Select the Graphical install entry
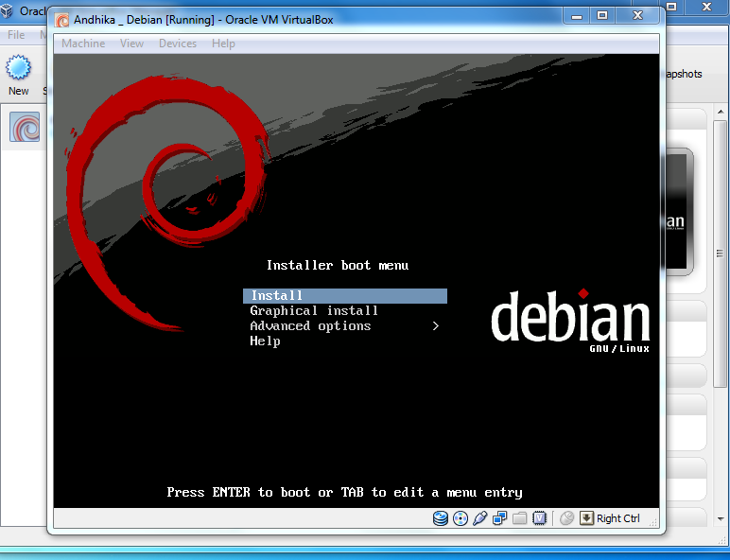730x560 pixels. pyautogui.click(x=314, y=311)
